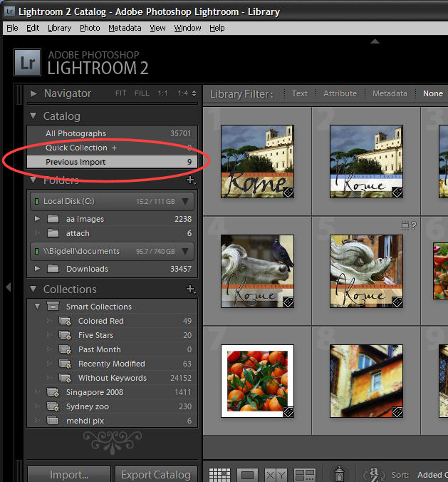
Task: Enable the Attribute library filter
Action: 340,93
